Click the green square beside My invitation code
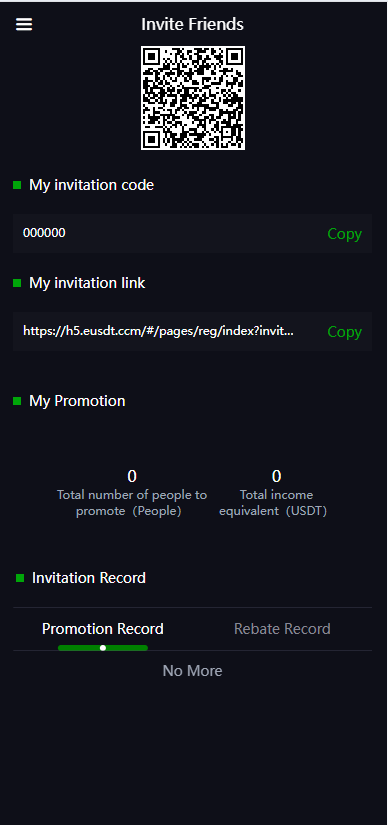388x825 pixels. 17,185
